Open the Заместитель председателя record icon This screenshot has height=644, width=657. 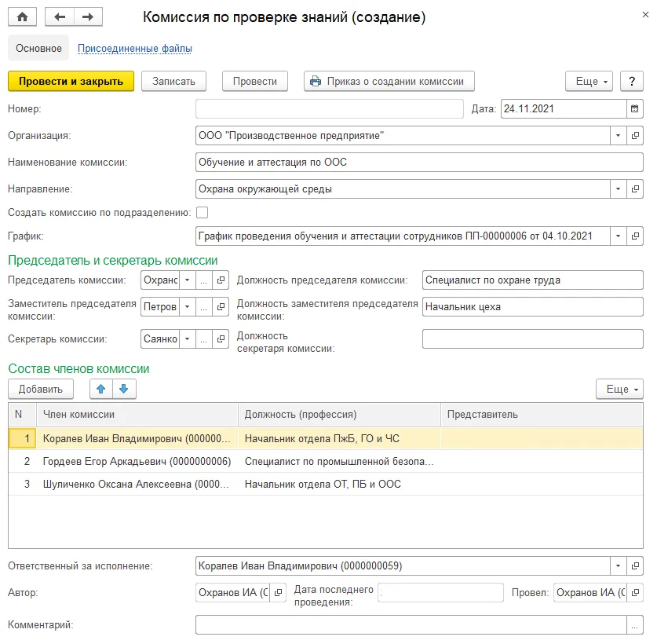pyautogui.click(x=221, y=307)
